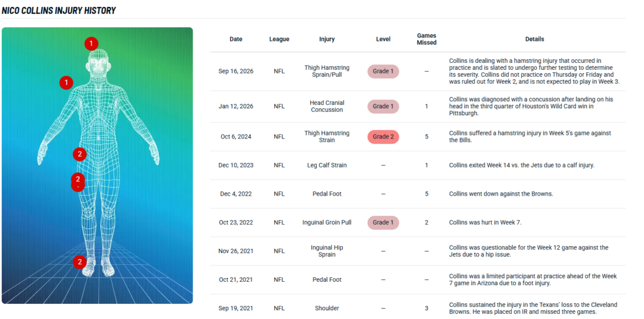The width and height of the screenshot is (644, 319).
Task: Click details about Week 14 Jets calf injury
Action: point(521,165)
